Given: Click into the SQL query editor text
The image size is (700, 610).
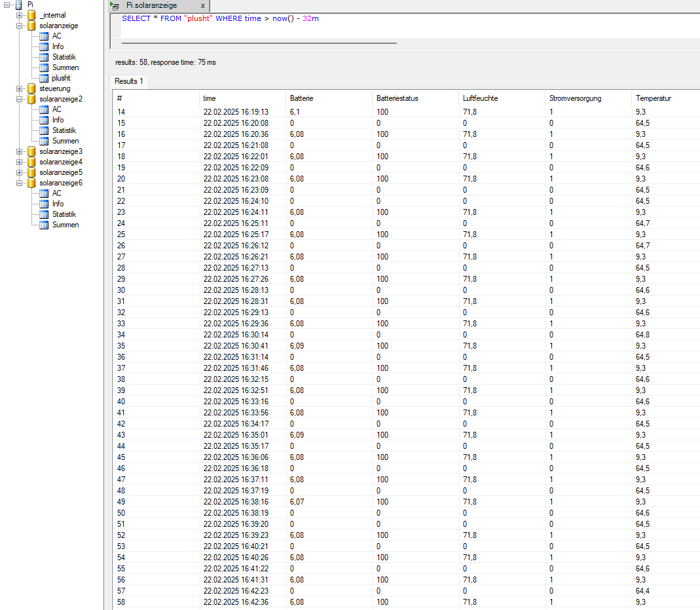Looking at the screenshot, I should [220, 18].
